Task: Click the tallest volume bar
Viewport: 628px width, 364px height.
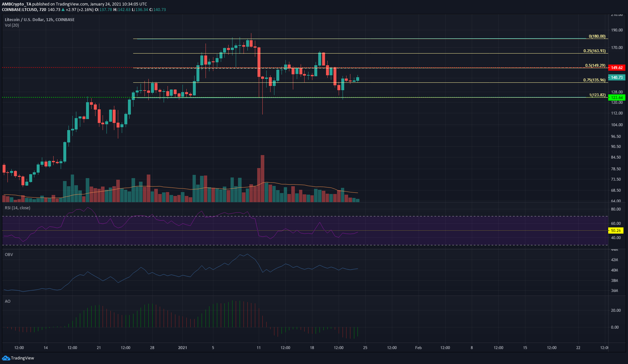Action: [262, 178]
